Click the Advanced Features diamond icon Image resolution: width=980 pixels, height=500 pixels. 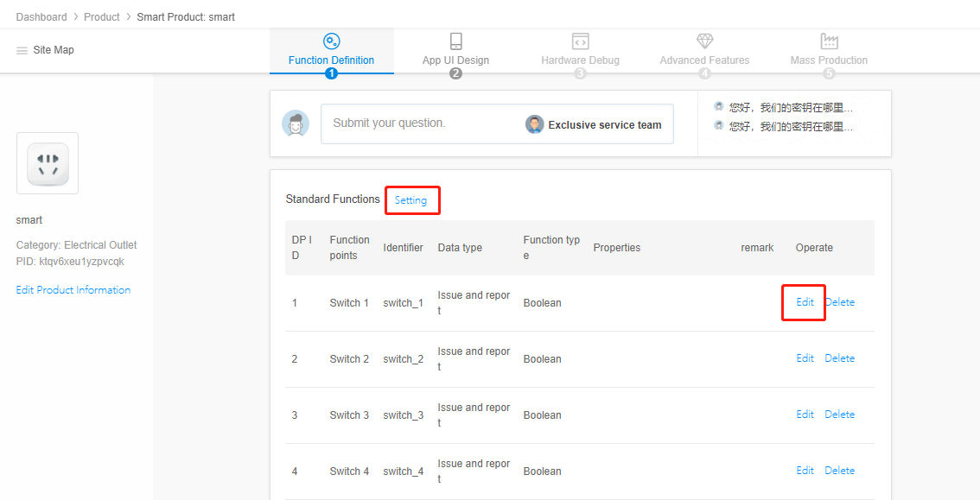(x=704, y=41)
